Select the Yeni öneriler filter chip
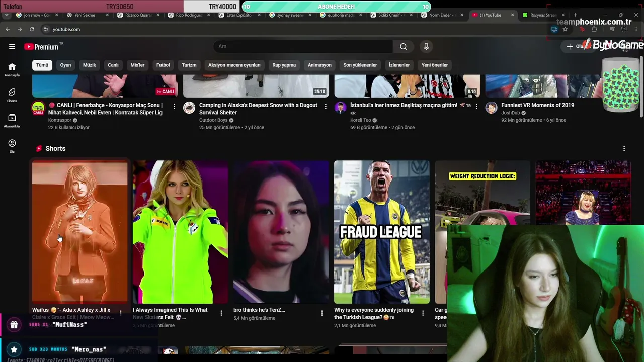The image size is (644, 362). click(x=435, y=65)
